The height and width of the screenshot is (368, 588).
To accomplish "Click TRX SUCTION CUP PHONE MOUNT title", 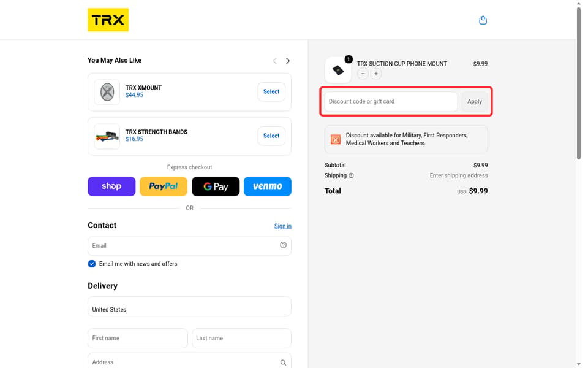I will [402, 64].
